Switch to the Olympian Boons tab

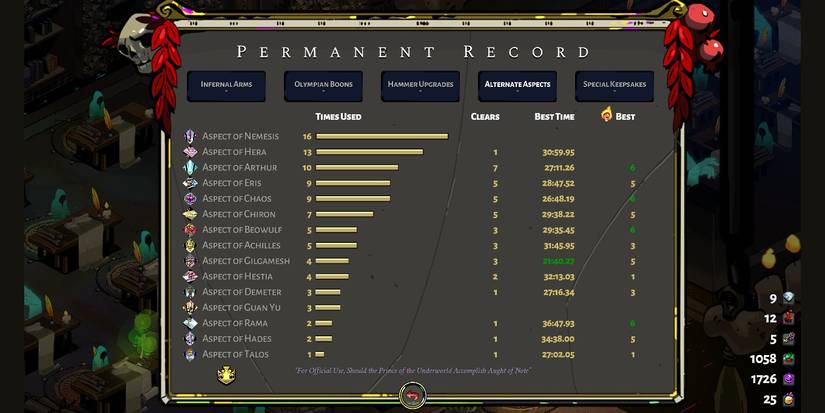pyautogui.click(x=323, y=86)
